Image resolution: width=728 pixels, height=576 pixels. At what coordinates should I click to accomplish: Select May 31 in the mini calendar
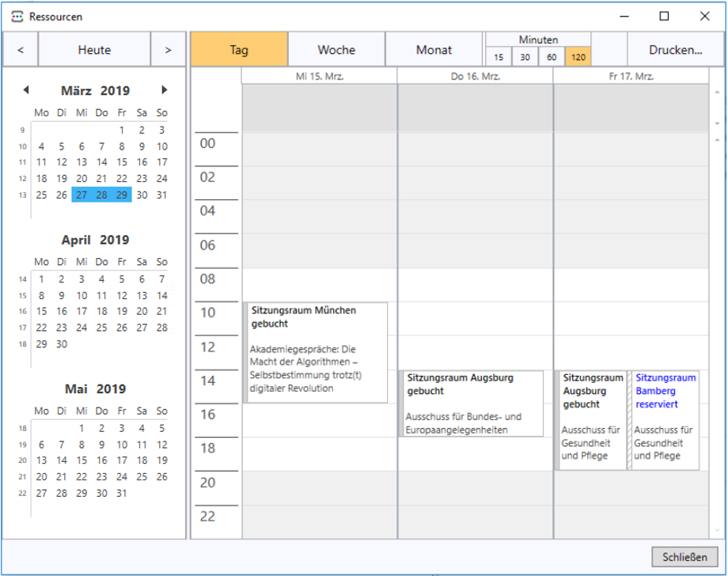click(122, 493)
